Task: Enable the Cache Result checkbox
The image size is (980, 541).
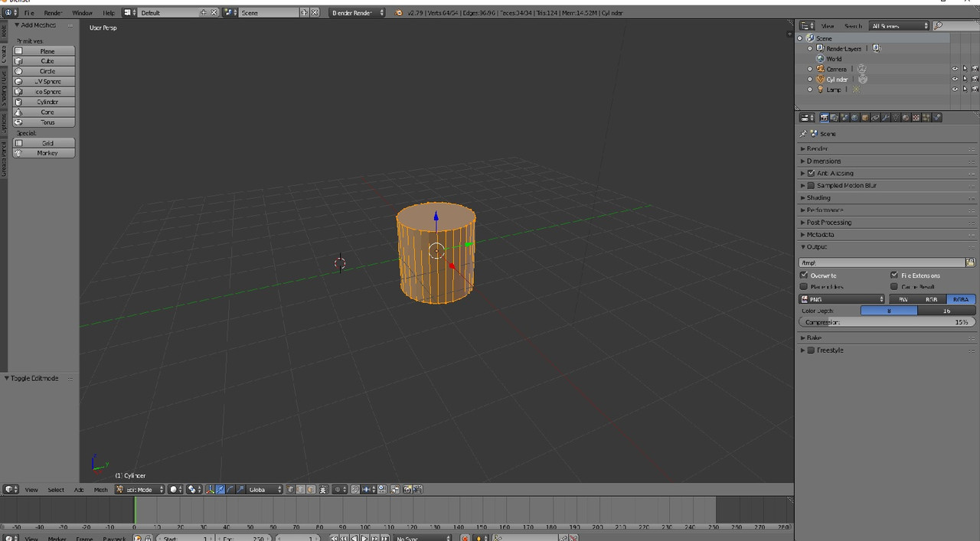Action: 894,287
